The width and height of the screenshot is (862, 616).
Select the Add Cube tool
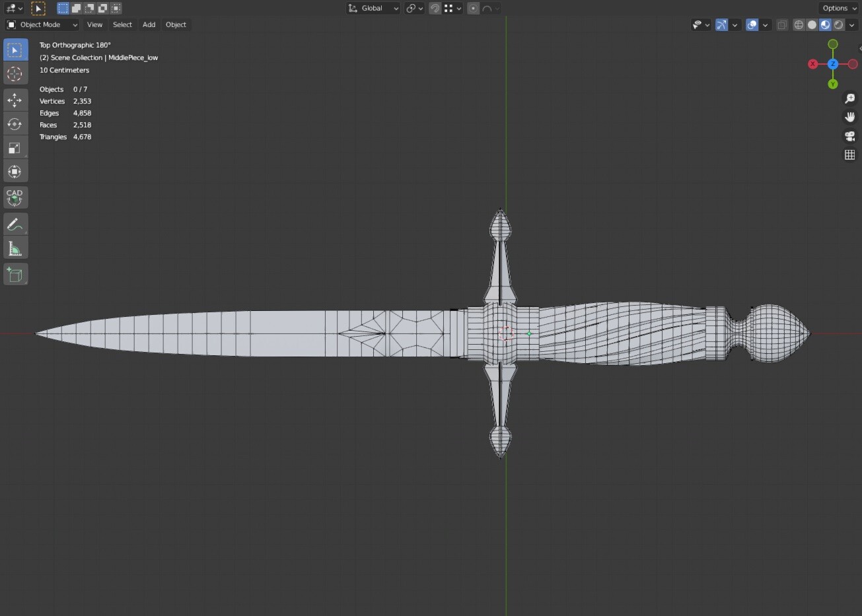[15, 274]
